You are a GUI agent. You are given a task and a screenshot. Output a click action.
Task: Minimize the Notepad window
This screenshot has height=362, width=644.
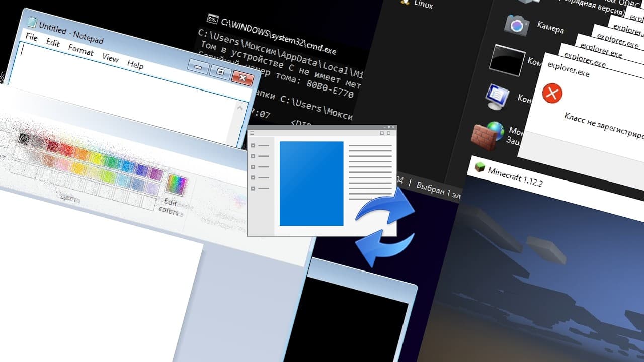pyautogui.click(x=198, y=67)
